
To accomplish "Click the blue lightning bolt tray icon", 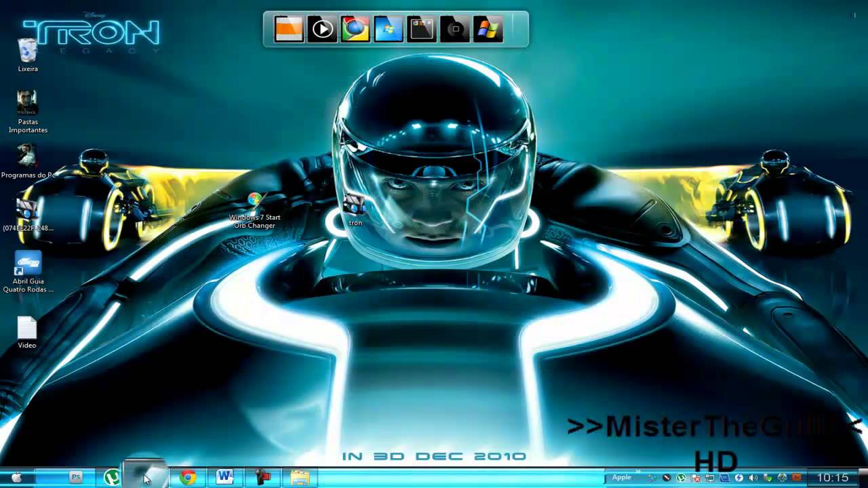I will 738,478.
